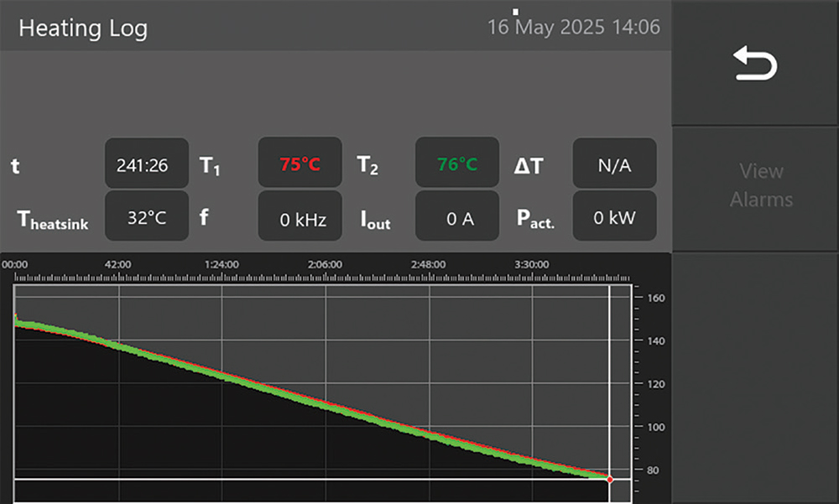
Task: Click the 160 label on the temperature axis
Action: coord(656,298)
